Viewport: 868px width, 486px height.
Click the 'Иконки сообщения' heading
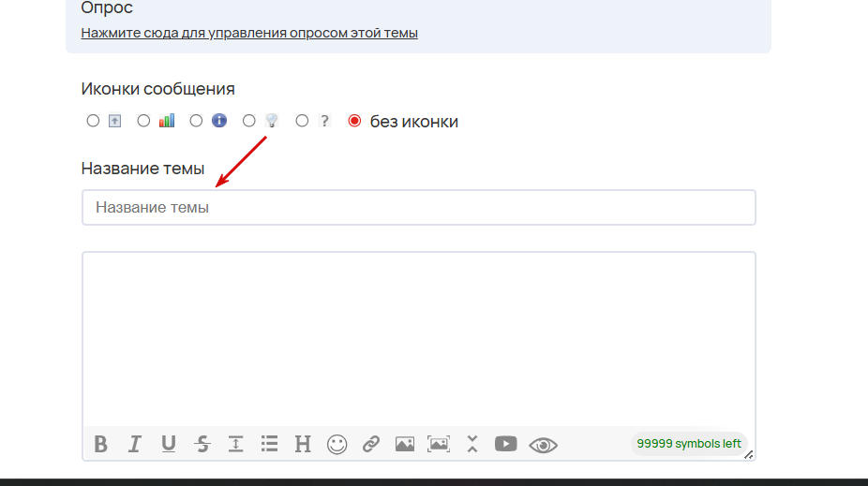pos(157,89)
